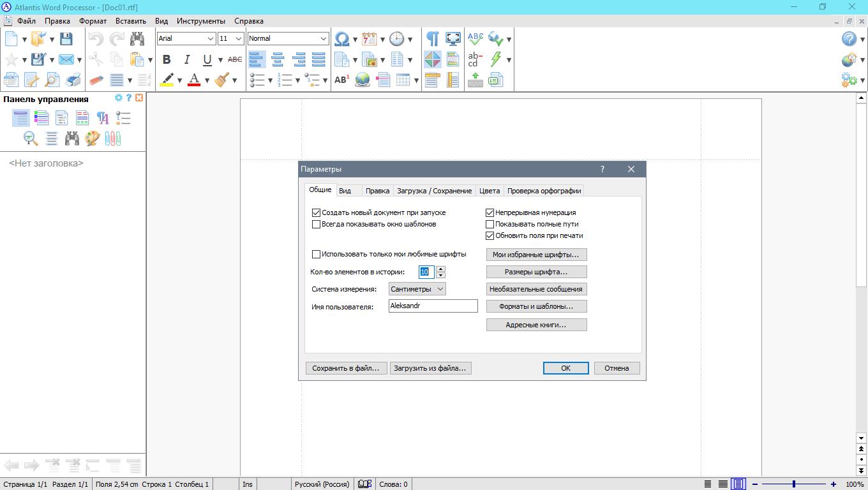
Task: Open the palette icon in control panel
Action: (x=93, y=138)
